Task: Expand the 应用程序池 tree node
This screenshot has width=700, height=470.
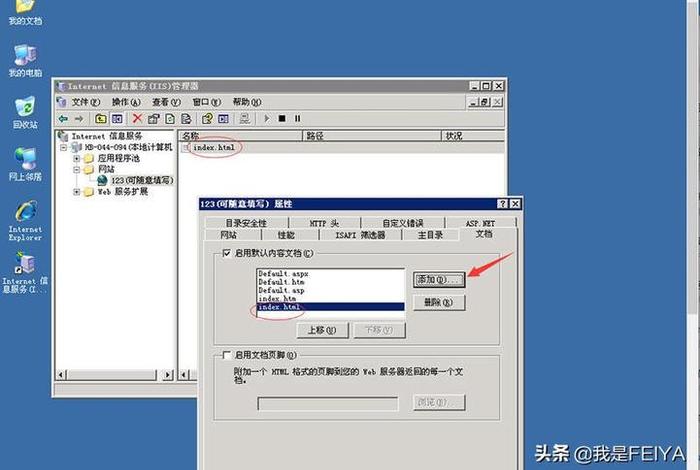Action: click(x=77, y=158)
